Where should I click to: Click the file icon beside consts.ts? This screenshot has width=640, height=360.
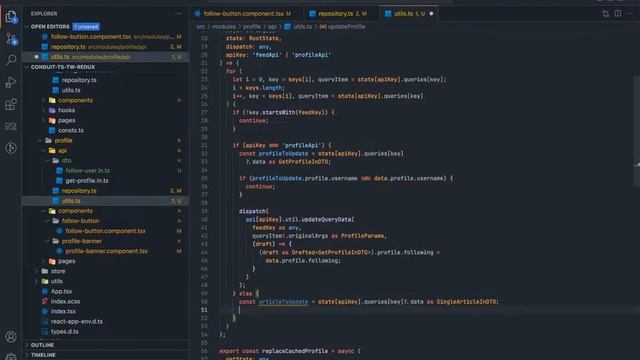pyautogui.click(x=52, y=130)
